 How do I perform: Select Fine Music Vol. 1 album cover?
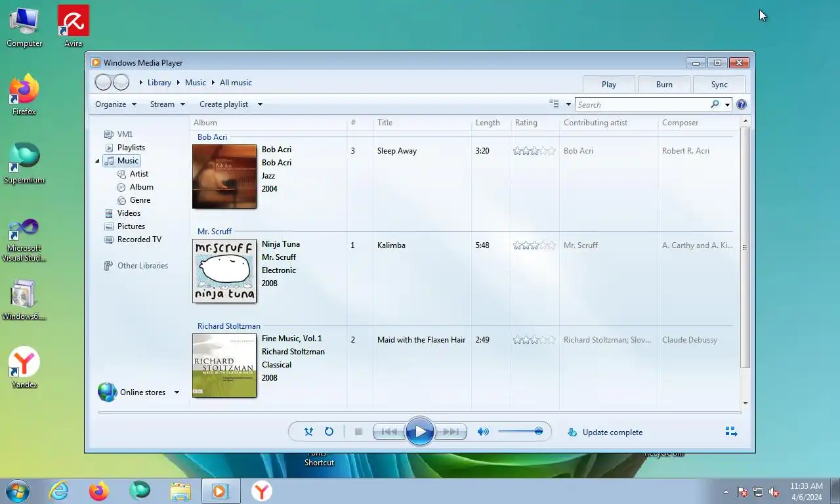point(224,366)
